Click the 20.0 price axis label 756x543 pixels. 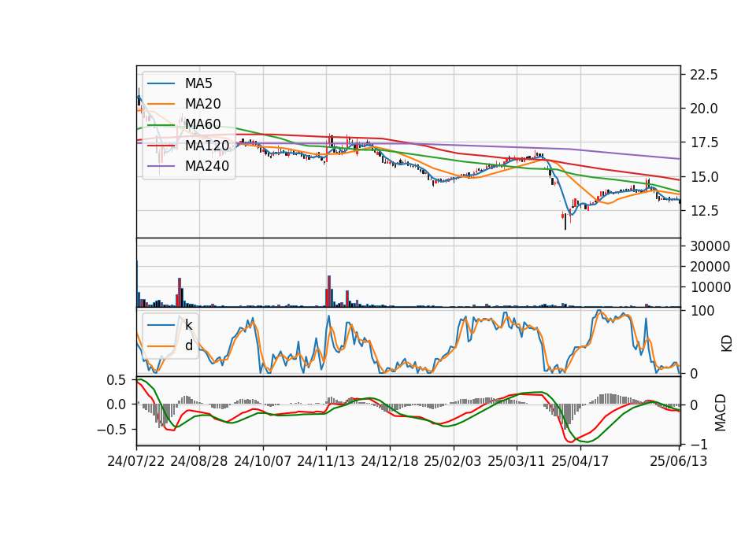[x=703, y=109]
